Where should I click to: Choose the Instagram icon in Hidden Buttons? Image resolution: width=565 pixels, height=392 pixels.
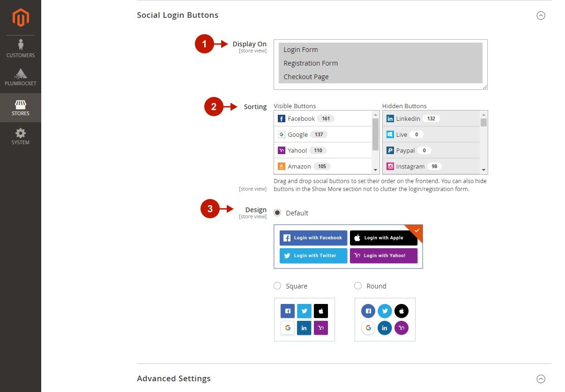[390, 166]
